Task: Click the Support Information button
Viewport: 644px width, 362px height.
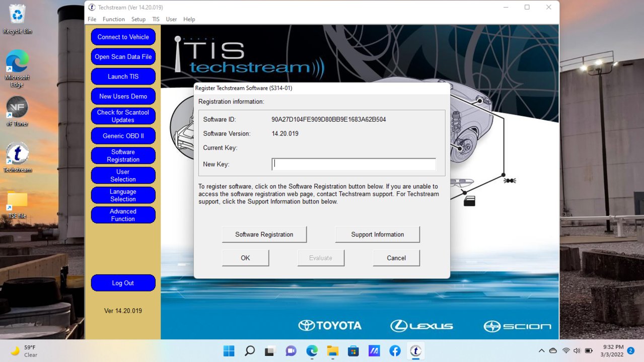Action: pos(378,234)
